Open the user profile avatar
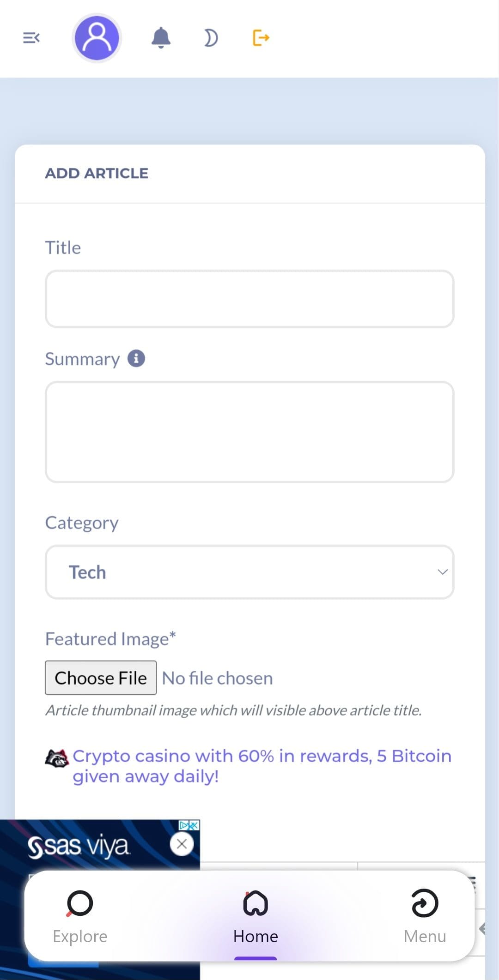 tap(97, 38)
